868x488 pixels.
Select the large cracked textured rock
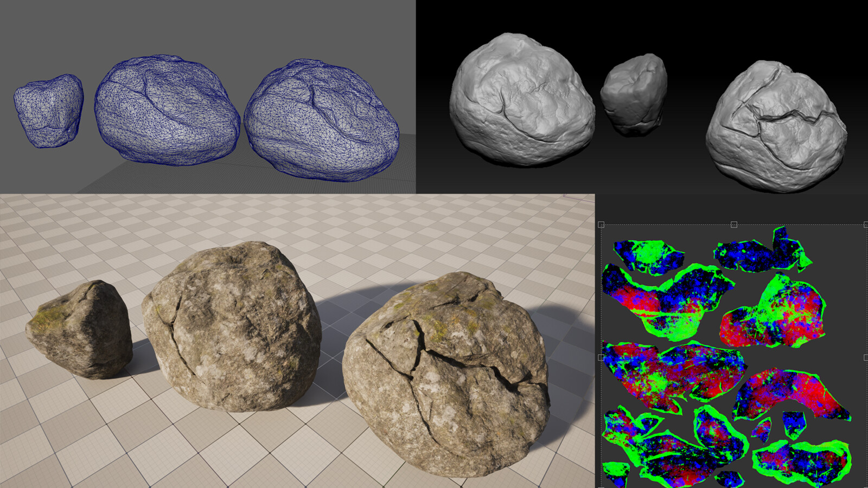coord(446,374)
